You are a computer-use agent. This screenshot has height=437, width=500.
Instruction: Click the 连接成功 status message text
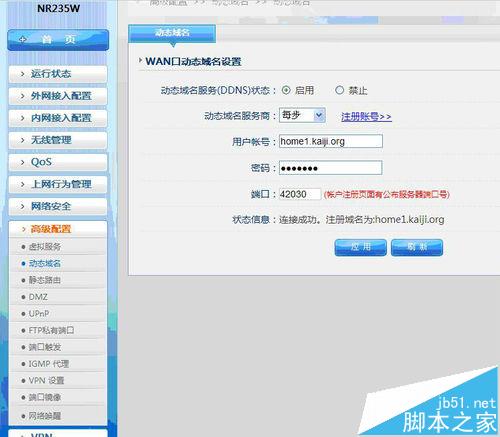(362, 220)
